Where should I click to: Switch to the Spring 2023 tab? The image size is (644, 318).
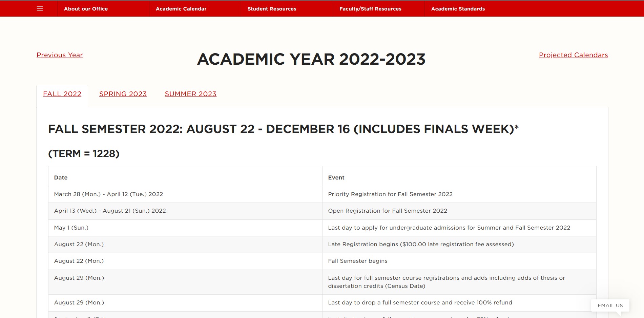click(x=123, y=94)
